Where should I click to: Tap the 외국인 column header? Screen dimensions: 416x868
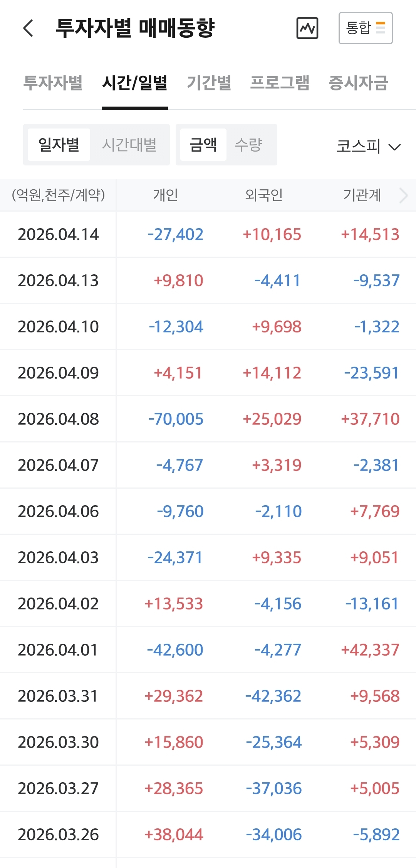tap(264, 195)
